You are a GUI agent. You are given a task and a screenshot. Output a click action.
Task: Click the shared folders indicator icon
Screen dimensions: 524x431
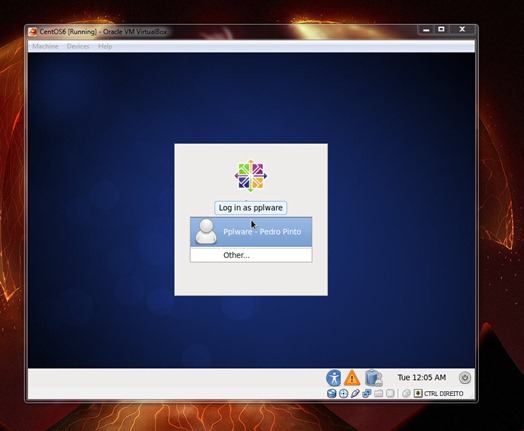(x=378, y=394)
